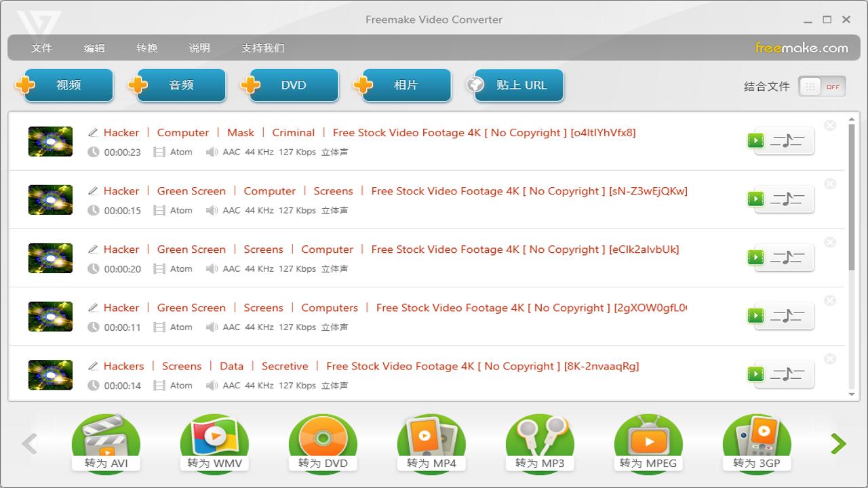
Task: Select thumbnail of video 2gXOW0gfL0
Action: coord(50,317)
